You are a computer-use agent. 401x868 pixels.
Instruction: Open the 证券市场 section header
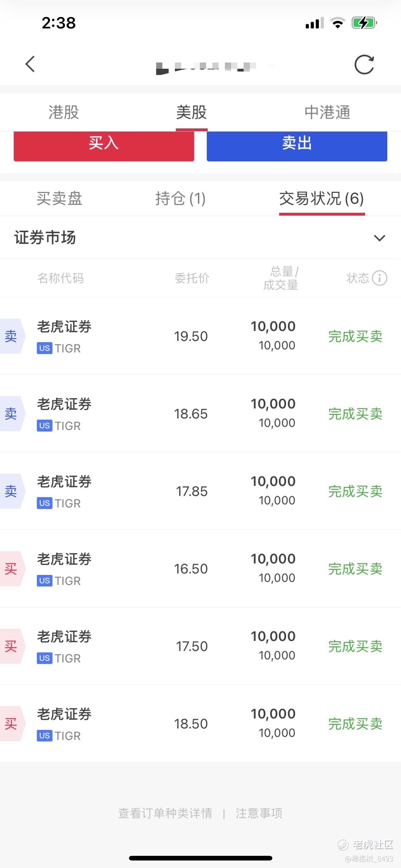pos(200,237)
